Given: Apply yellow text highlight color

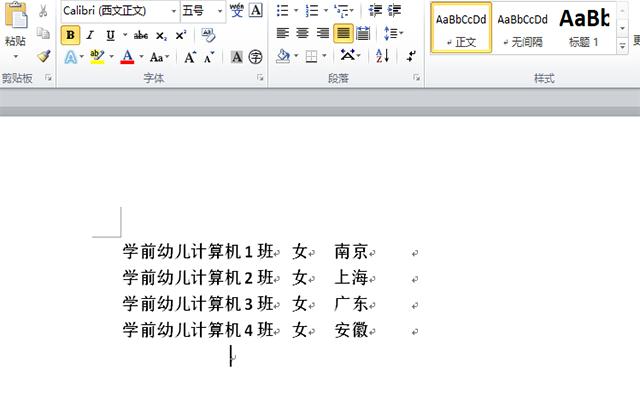Looking at the screenshot, I should point(97,57).
